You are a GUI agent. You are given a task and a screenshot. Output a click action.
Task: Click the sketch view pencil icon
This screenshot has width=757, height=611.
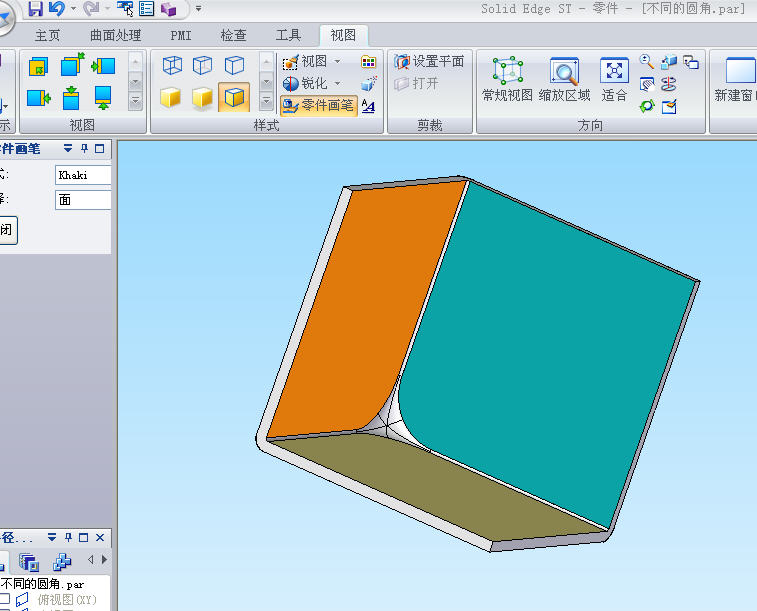point(669,106)
